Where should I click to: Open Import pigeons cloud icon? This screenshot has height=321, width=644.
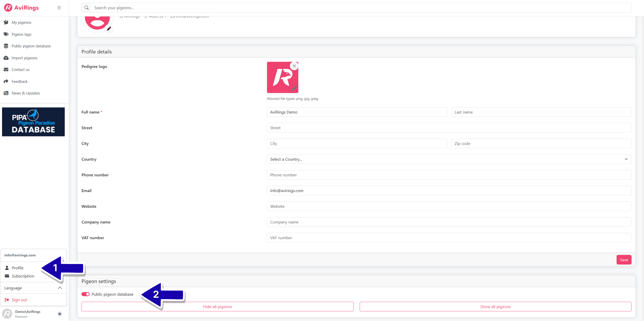pyautogui.click(x=6, y=58)
